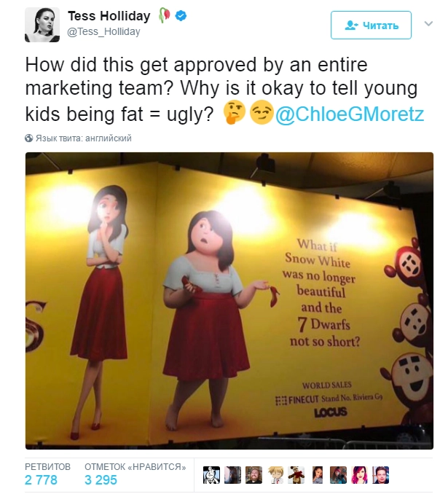This screenshot has width=448, height=494.
Task: Open the third liker's avatar
Action: click(254, 475)
